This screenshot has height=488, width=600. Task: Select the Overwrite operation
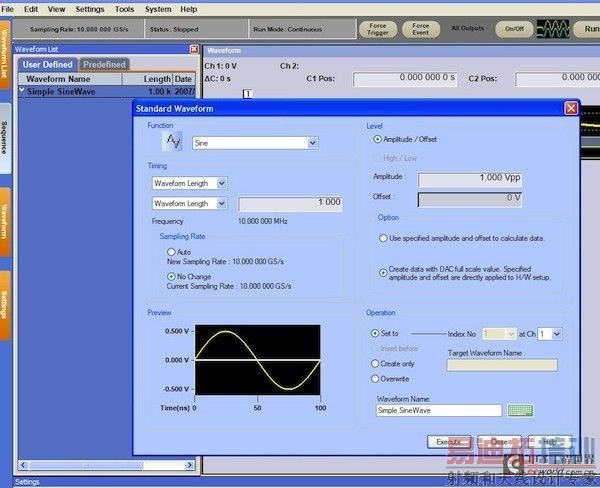(x=375, y=379)
